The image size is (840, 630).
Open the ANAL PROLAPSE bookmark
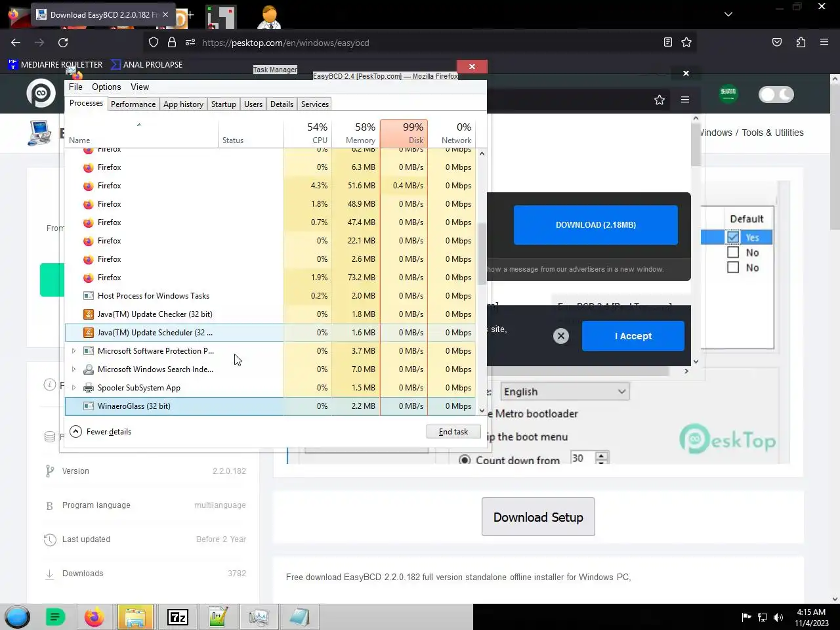[x=147, y=64]
